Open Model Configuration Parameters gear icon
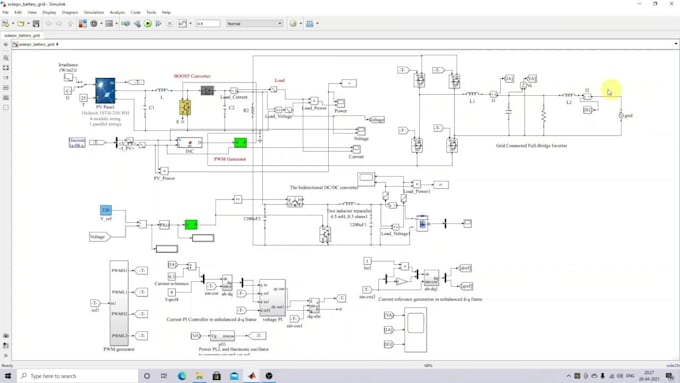Screen dimensions: 680x383 pyautogui.click(x=94, y=23)
